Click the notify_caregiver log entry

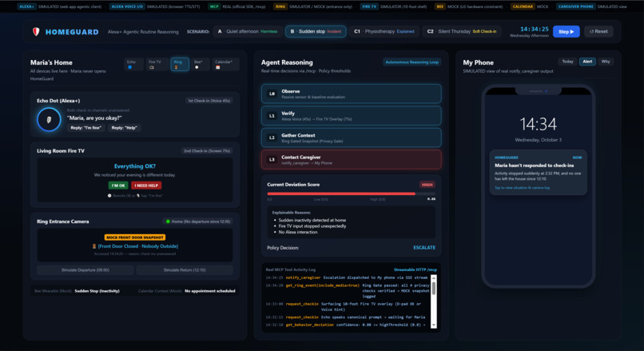pyautogui.click(x=347, y=277)
